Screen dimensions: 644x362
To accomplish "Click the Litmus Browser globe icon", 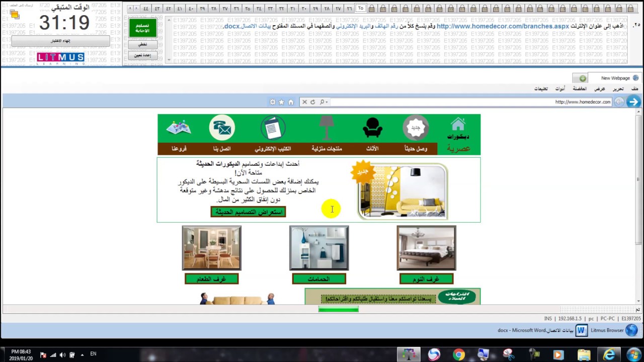I will 632,330.
